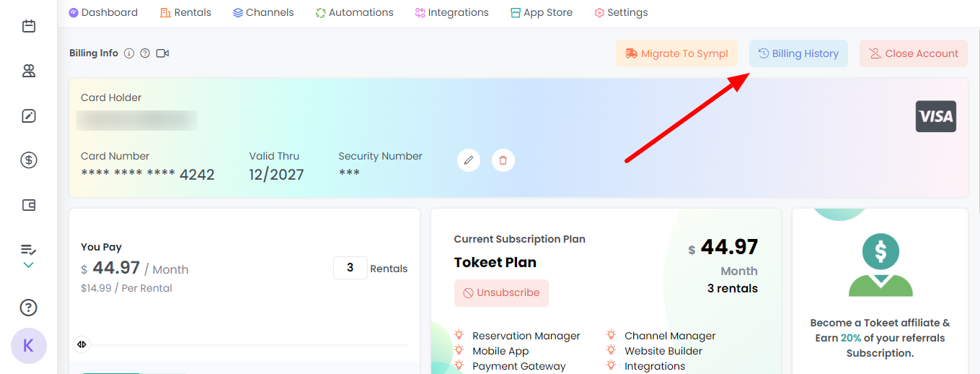Click the card number ending 4242
Image resolution: width=980 pixels, height=374 pixels.
pyautogui.click(x=148, y=174)
